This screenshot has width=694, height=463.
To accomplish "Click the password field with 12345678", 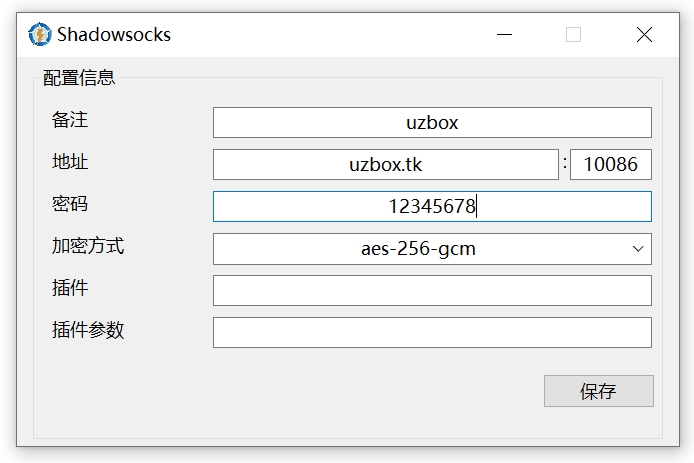I will 431,207.
